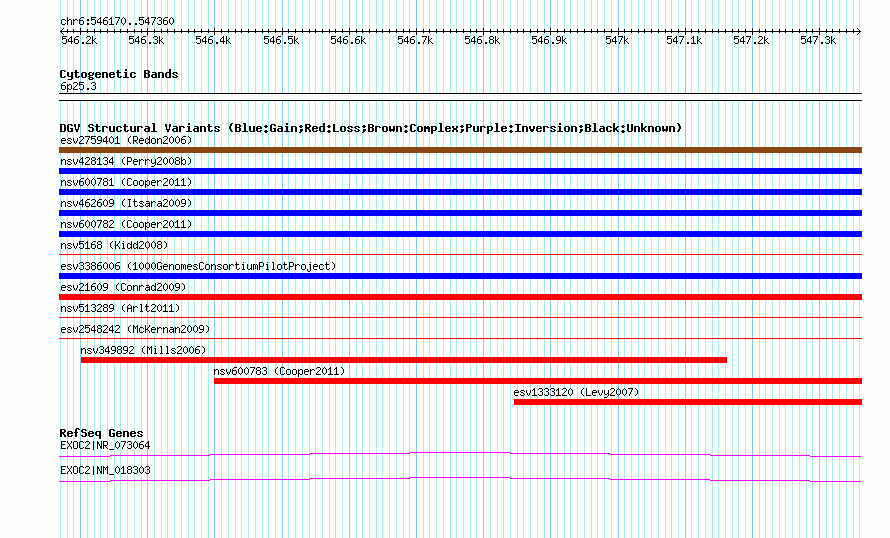Click the thin red nsv5168 (Kidd2008) line
This screenshot has height=538, width=890.
460,255
